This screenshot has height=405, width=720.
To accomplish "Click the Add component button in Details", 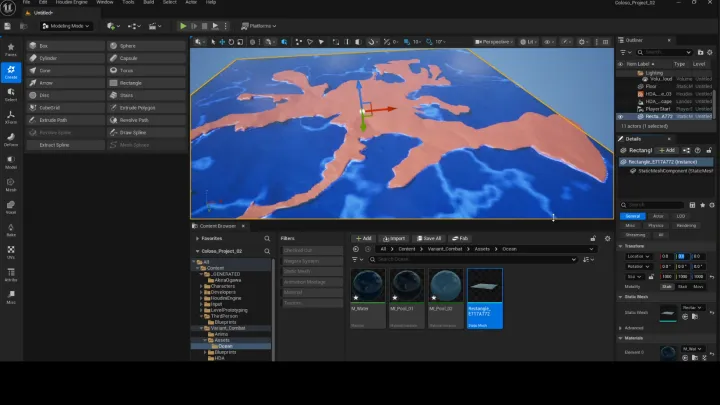I will tap(667, 151).
